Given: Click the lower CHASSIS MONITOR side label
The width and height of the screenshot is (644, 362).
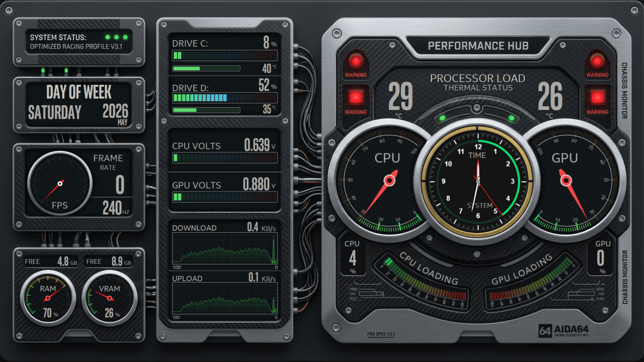Looking at the screenshot, I should 625,277.
